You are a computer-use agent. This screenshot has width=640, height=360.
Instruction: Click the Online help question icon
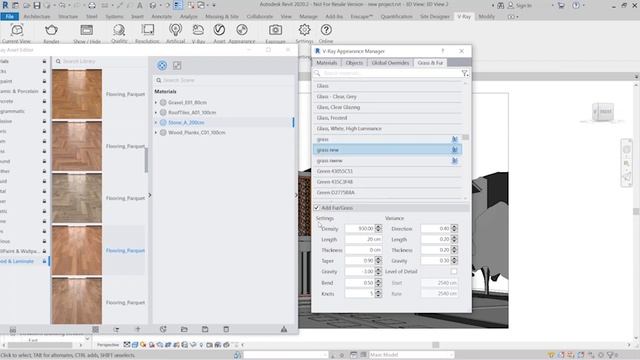tap(326, 31)
